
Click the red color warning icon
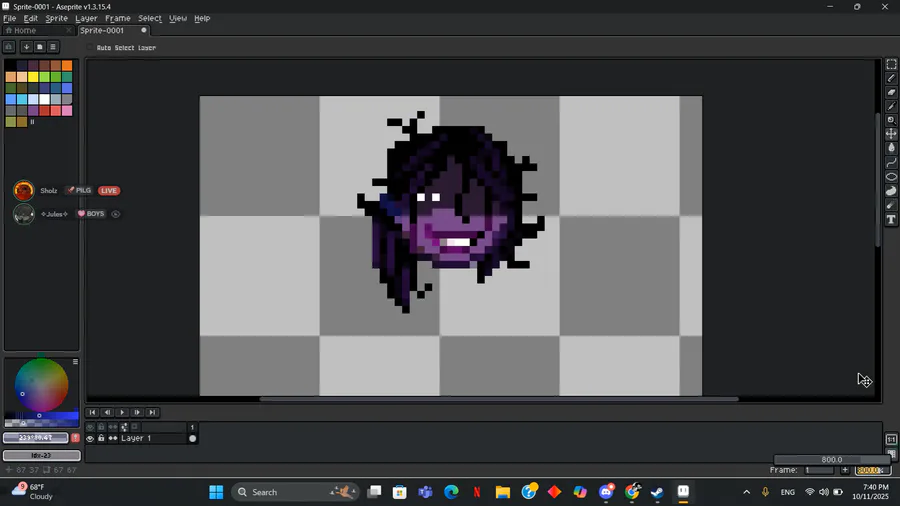coord(75,438)
